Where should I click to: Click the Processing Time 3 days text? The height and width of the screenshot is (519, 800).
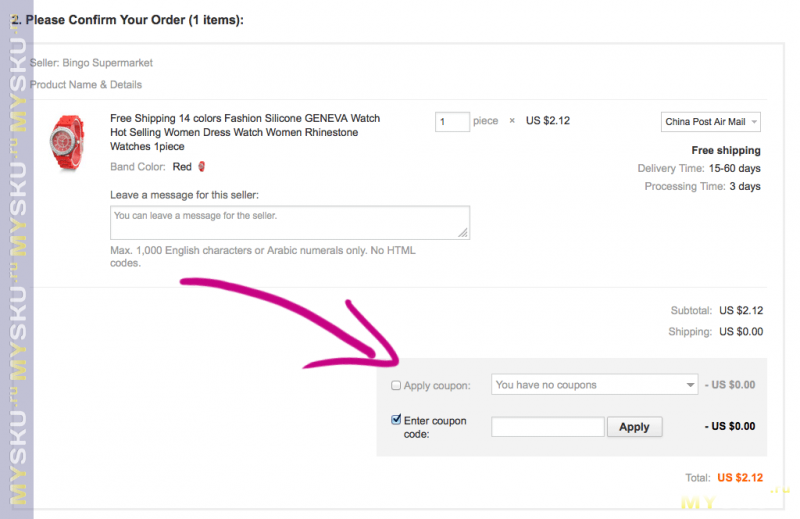[702, 187]
